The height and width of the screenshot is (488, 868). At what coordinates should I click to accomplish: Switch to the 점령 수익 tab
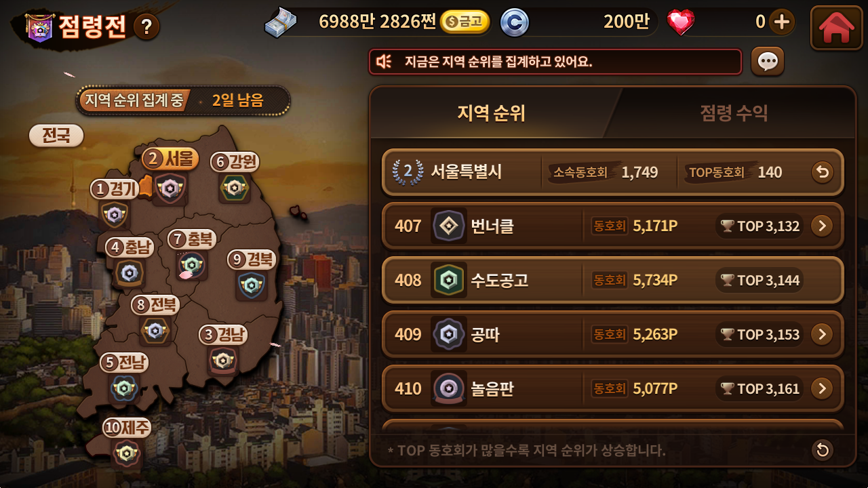click(734, 113)
